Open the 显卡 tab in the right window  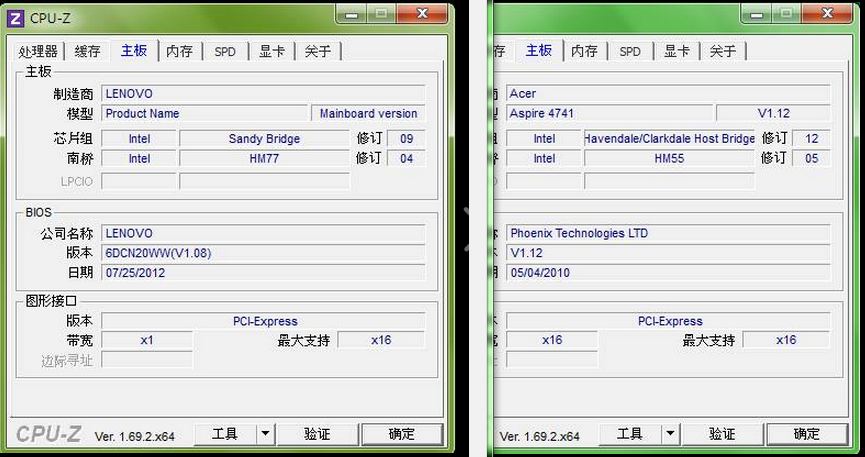(677, 51)
